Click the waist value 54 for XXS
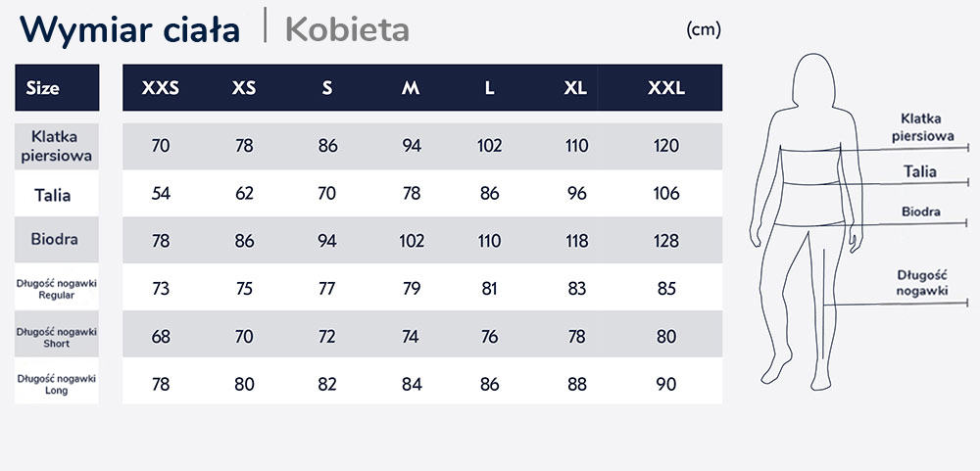The width and height of the screenshot is (980, 471). (x=162, y=194)
